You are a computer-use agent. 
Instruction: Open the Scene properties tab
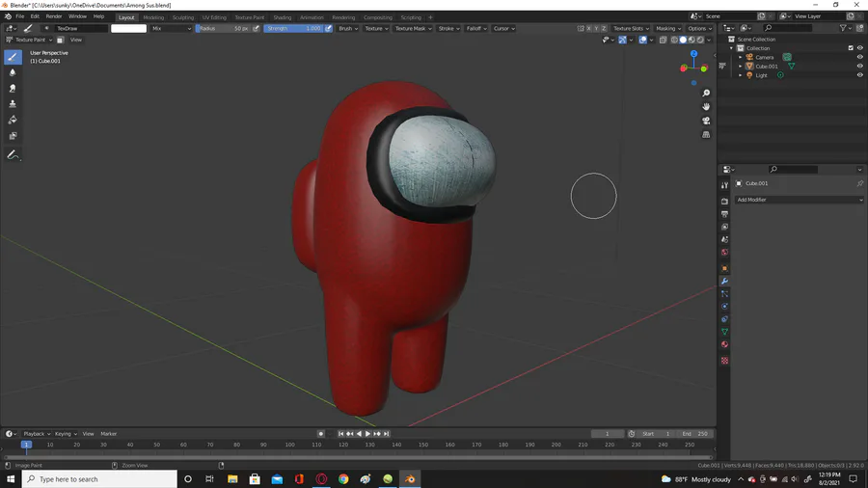pos(724,239)
